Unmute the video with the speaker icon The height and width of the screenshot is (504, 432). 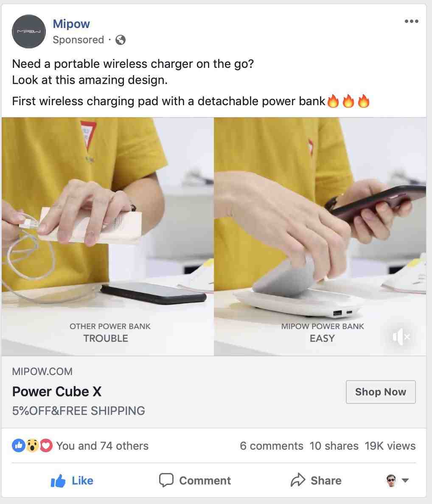(x=401, y=337)
